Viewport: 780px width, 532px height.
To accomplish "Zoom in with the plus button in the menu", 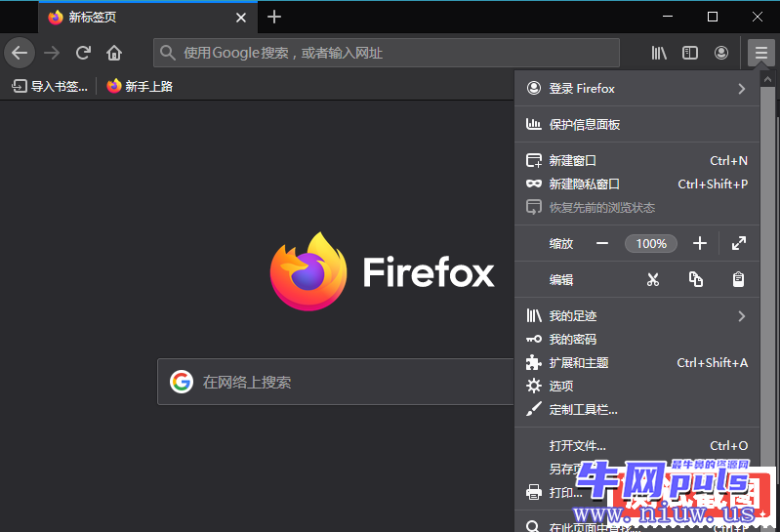I will click(699, 244).
